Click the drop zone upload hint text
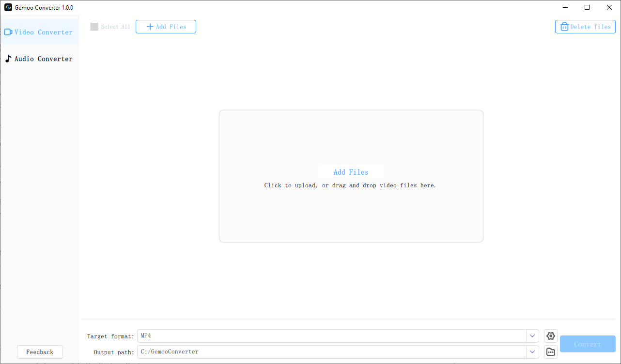The image size is (621, 364). pos(350,185)
